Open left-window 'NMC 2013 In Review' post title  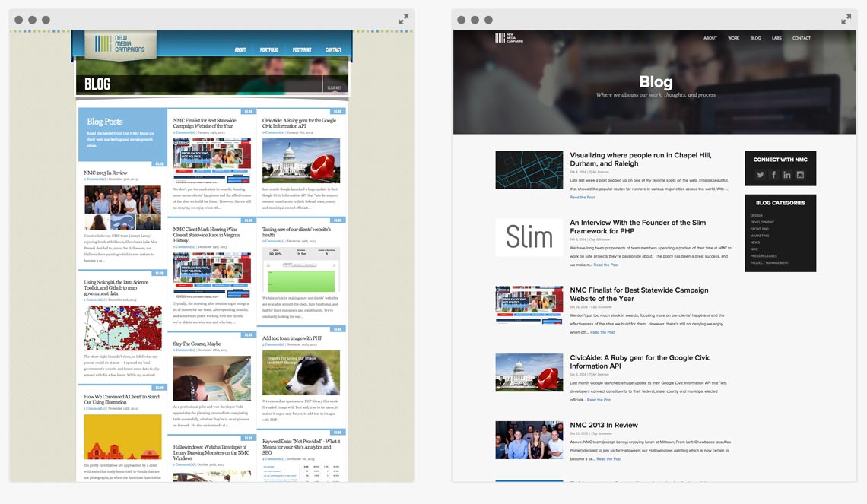(105, 173)
